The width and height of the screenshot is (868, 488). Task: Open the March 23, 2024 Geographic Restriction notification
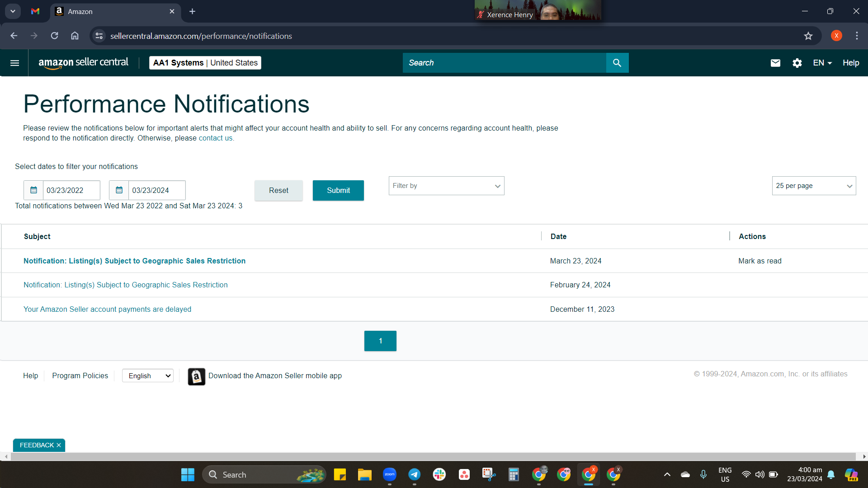pos(134,261)
